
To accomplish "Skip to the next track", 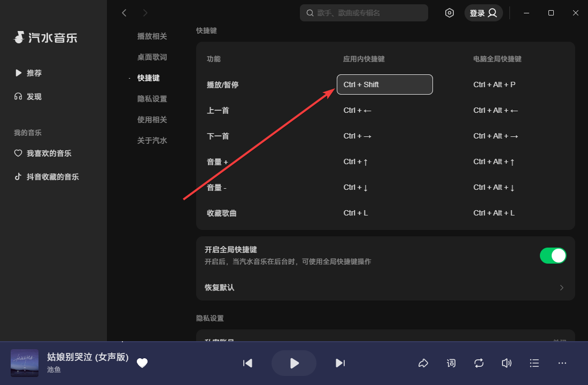I will [x=341, y=363].
